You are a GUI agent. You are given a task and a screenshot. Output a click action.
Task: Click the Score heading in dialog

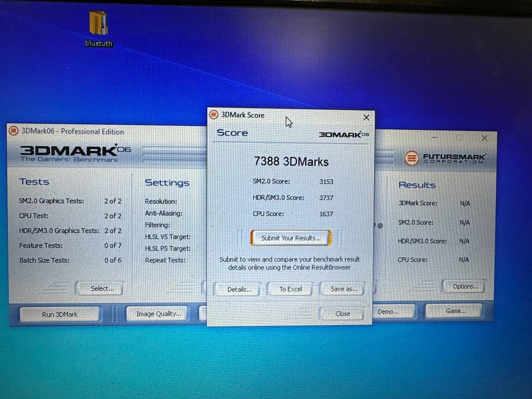[x=232, y=133]
